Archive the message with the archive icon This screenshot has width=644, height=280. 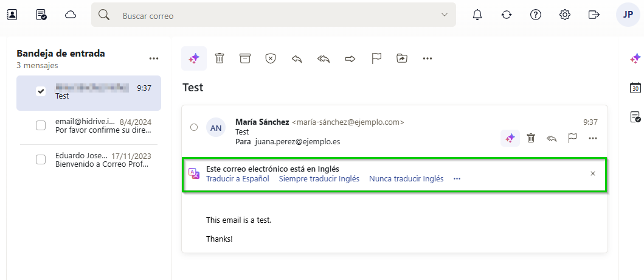pyautogui.click(x=245, y=58)
